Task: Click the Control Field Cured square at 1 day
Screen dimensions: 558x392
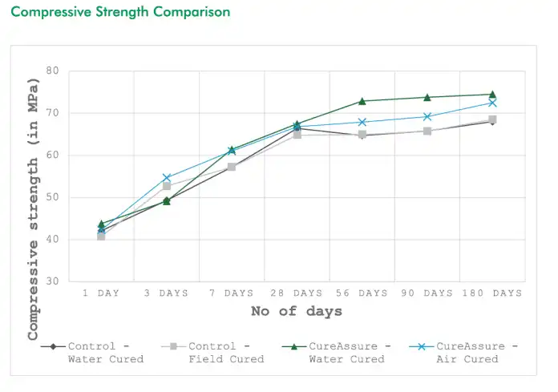Action: tap(102, 236)
